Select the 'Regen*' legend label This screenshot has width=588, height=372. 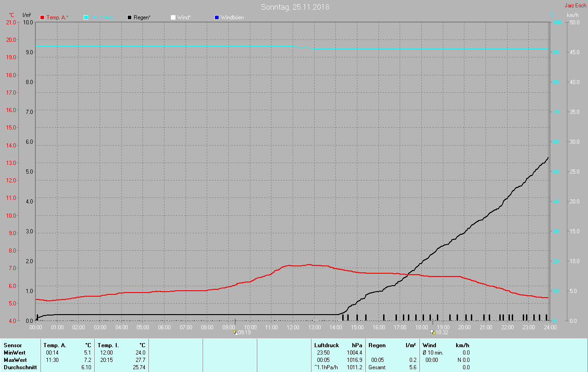click(142, 17)
